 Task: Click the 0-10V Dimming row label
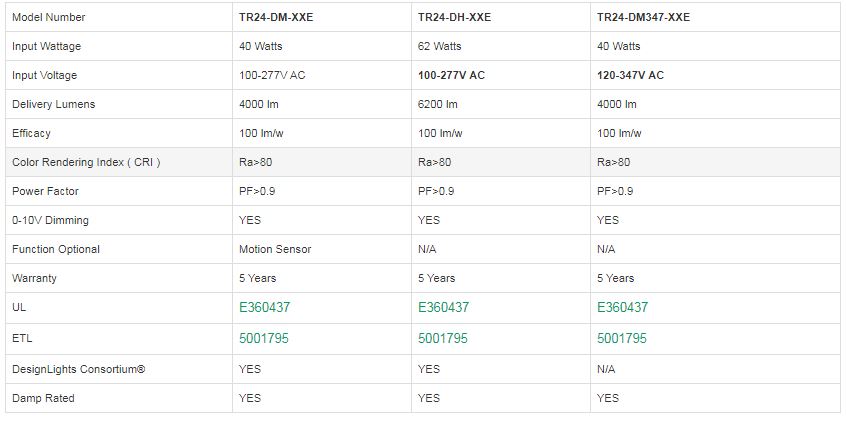click(x=50, y=220)
